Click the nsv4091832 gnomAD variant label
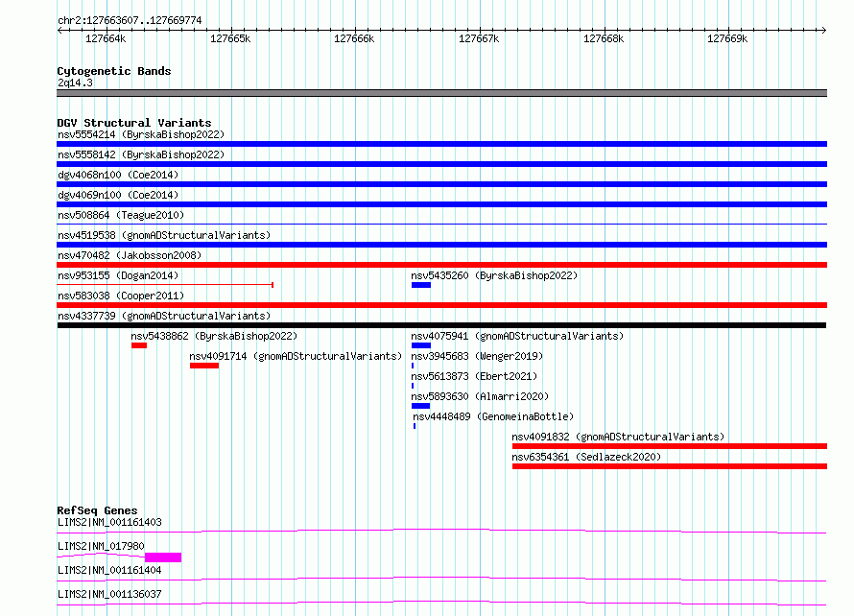 (x=618, y=437)
